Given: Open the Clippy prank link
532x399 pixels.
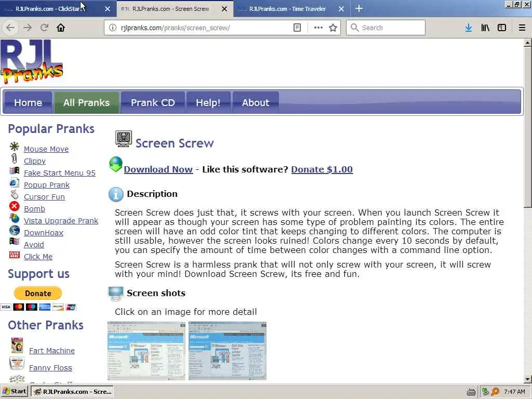Looking at the screenshot, I should (x=35, y=161).
